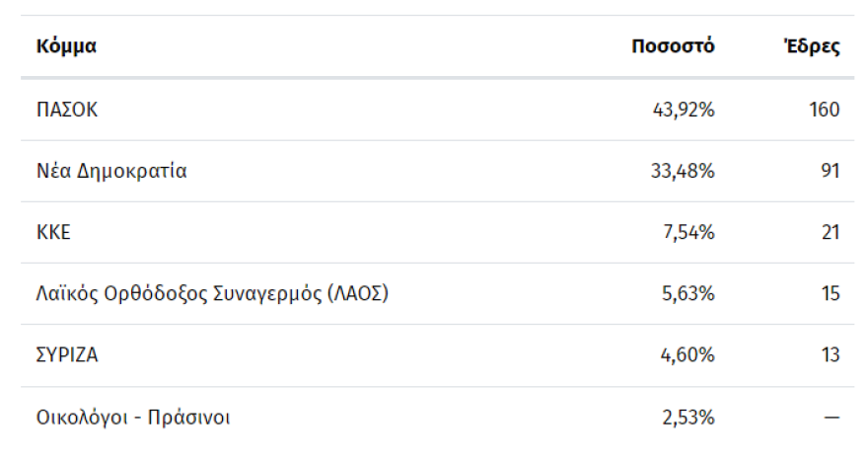The image size is (868, 461).
Task: Click the 43,92% percentage value
Action: pyautogui.click(x=682, y=110)
